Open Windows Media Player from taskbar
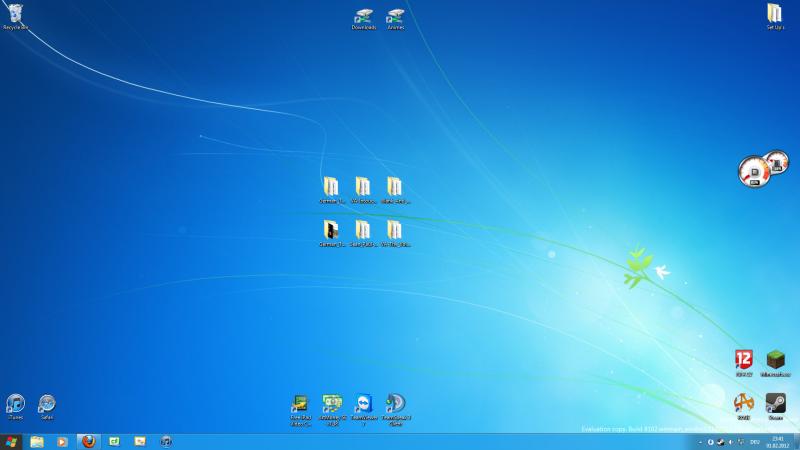This screenshot has width=800, height=450. (x=62, y=441)
